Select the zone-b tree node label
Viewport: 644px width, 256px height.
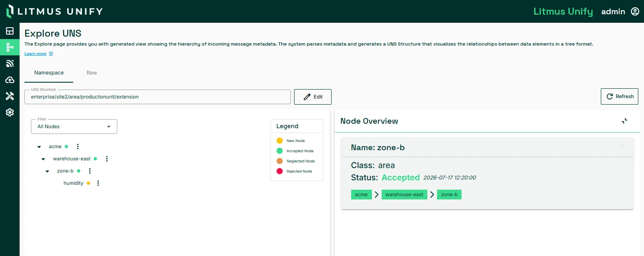click(x=65, y=171)
